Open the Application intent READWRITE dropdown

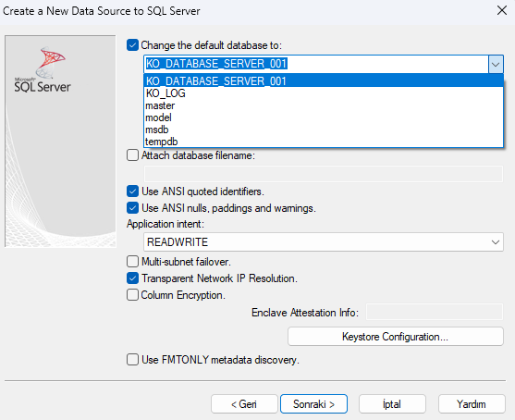[x=324, y=242]
